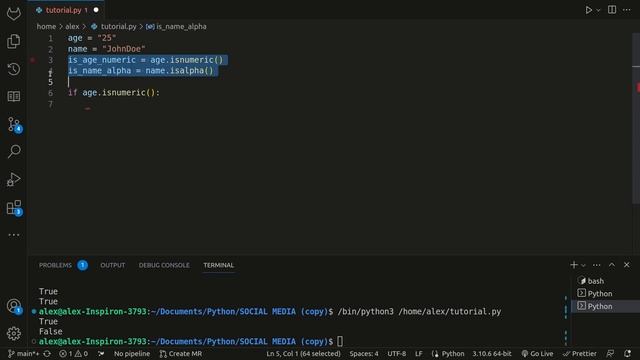
Task: Open terminal panel More Actions
Action: tap(596, 265)
